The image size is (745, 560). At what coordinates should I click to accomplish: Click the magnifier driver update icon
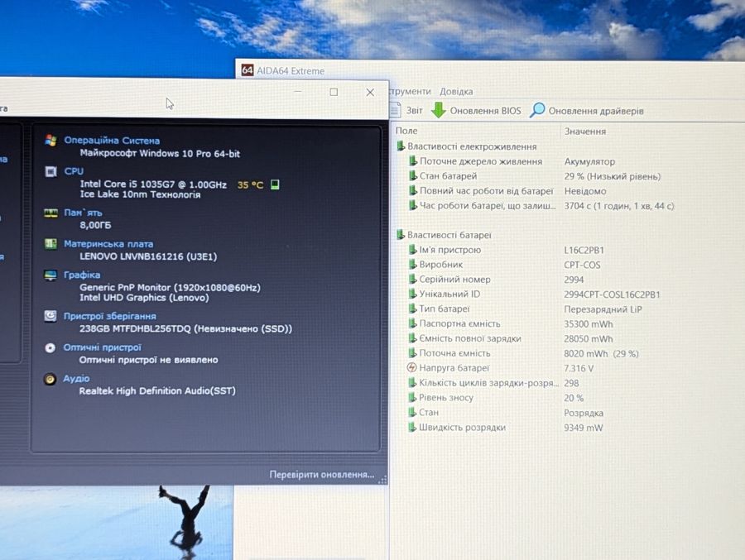coord(537,110)
